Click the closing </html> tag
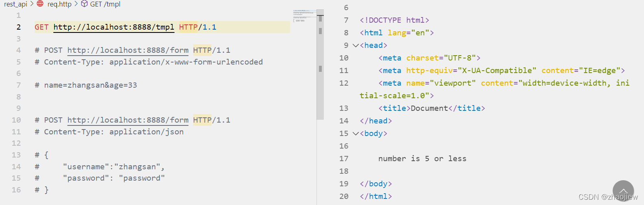Viewport: 644px width, 205px height. pyautogui.click(x=376, y=196)
